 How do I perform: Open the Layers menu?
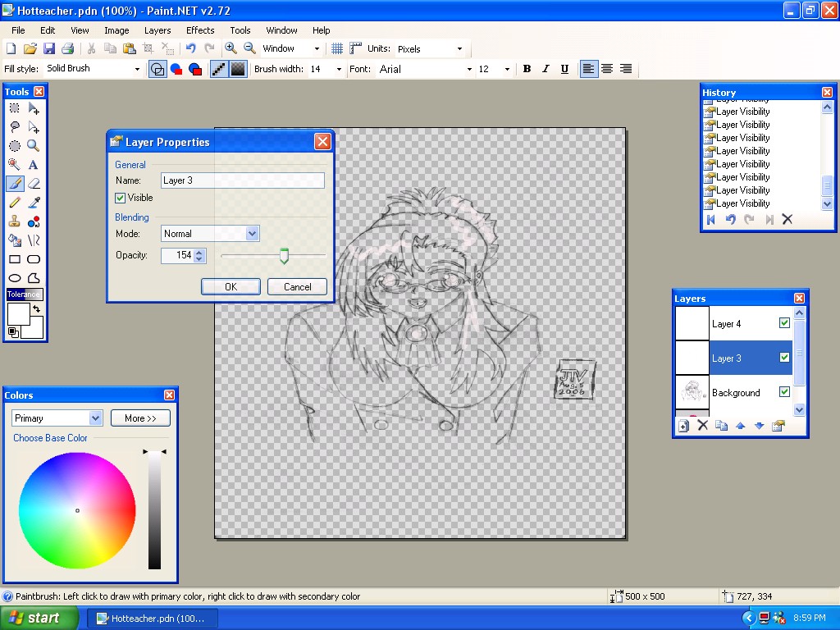[x=157, y=30]
